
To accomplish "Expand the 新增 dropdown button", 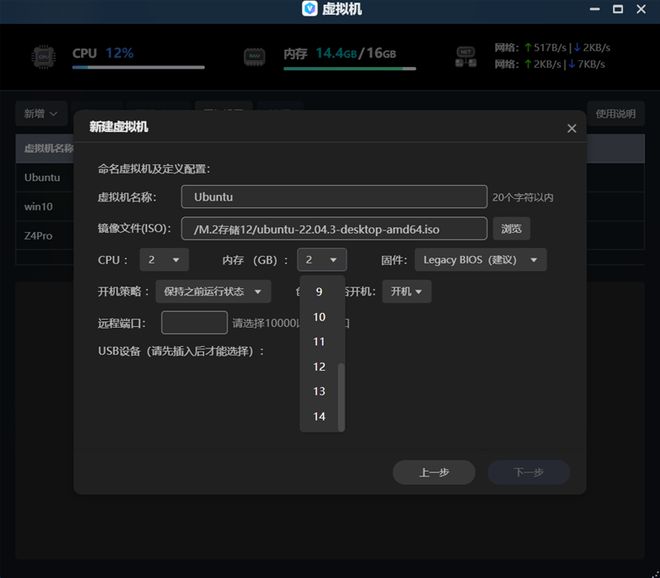I will (41, 114).
